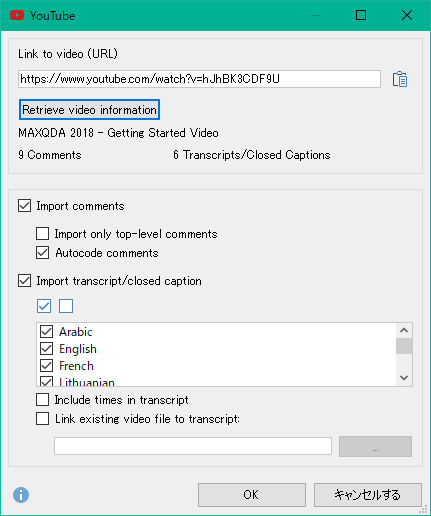Check Link existing video file to transcript
The width and height of the screenshot is (431, 516).
[x=43, y=419]
